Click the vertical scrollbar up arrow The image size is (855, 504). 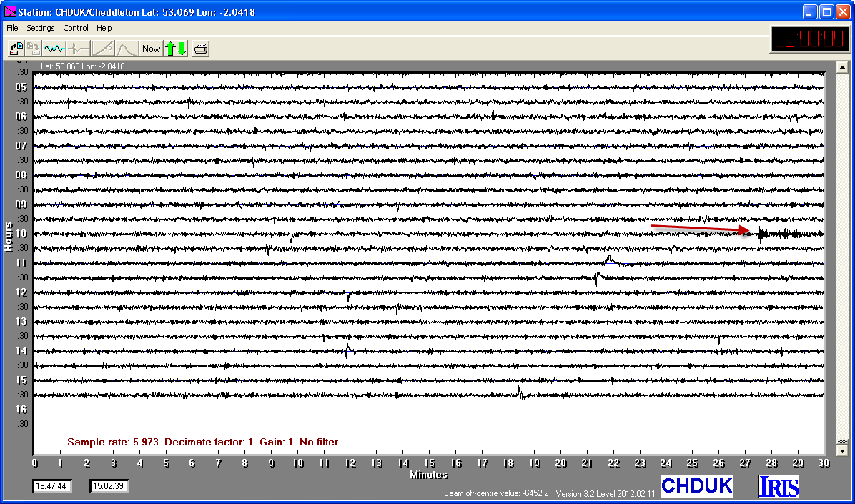pos(843,68)
